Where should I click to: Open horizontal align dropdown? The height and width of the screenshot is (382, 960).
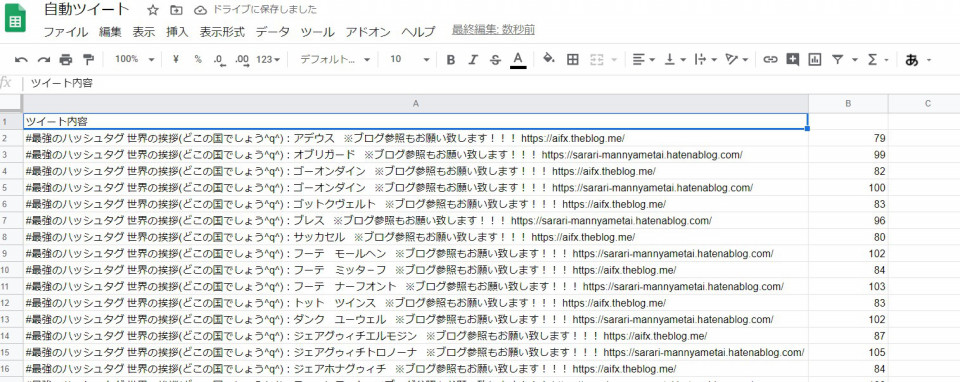pos(643,59)
